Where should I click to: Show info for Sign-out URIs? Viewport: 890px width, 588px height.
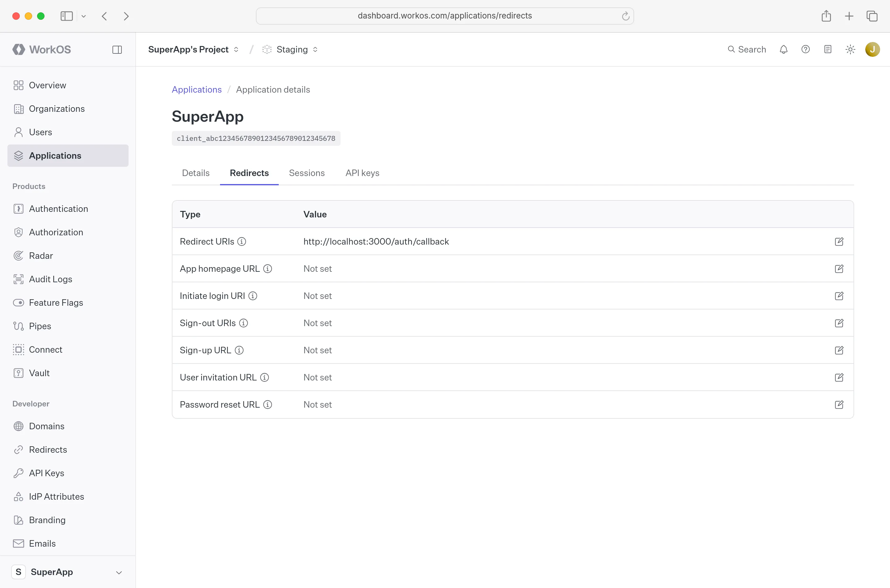tap(244, 323)
